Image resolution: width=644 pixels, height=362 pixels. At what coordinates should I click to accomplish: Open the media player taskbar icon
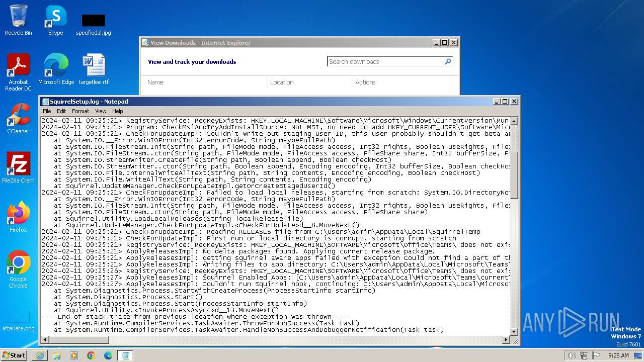74,355
